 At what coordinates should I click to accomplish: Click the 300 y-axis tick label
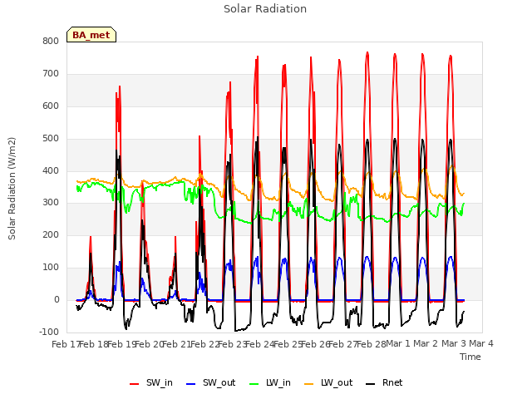[51, 203]
